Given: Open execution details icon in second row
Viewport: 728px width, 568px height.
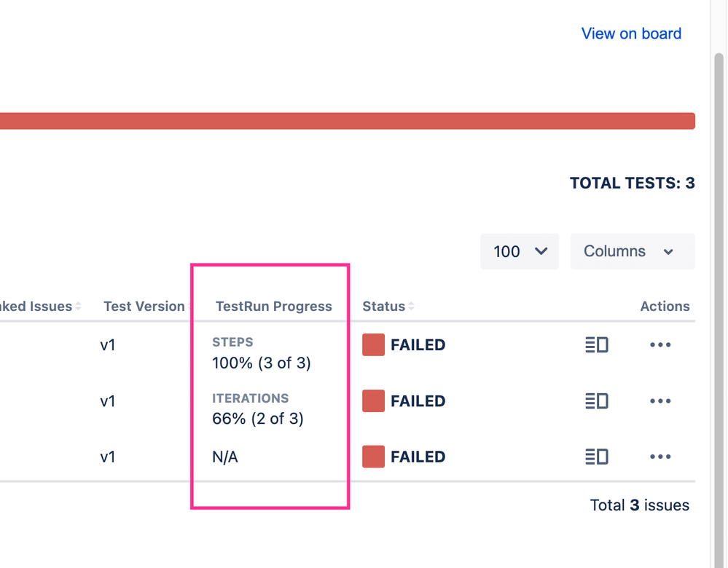Looking at the screenshot, I should (596, 401).
